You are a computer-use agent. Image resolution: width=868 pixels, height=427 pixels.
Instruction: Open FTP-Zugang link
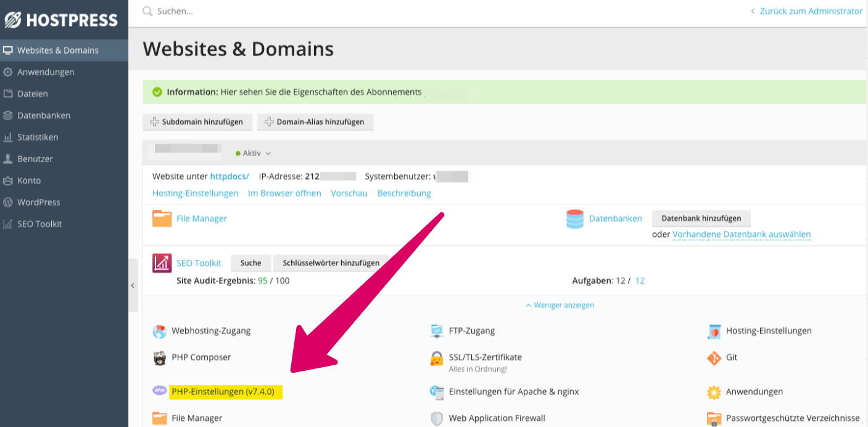tap(472, 331)
